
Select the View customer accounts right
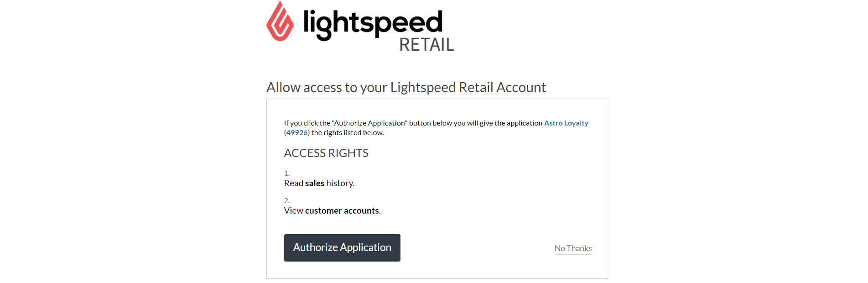[x=333, y=211]
